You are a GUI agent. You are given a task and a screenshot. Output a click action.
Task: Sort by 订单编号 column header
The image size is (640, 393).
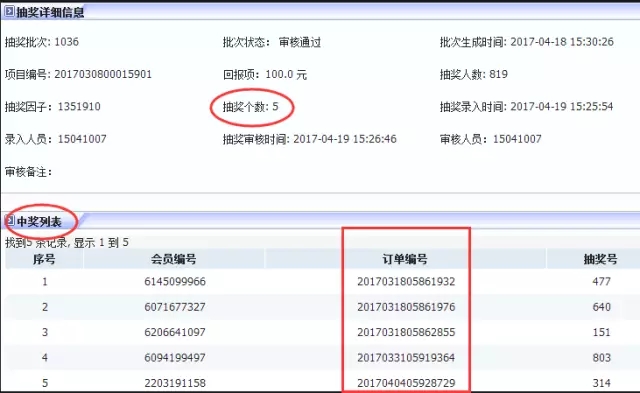coord(405,259)
